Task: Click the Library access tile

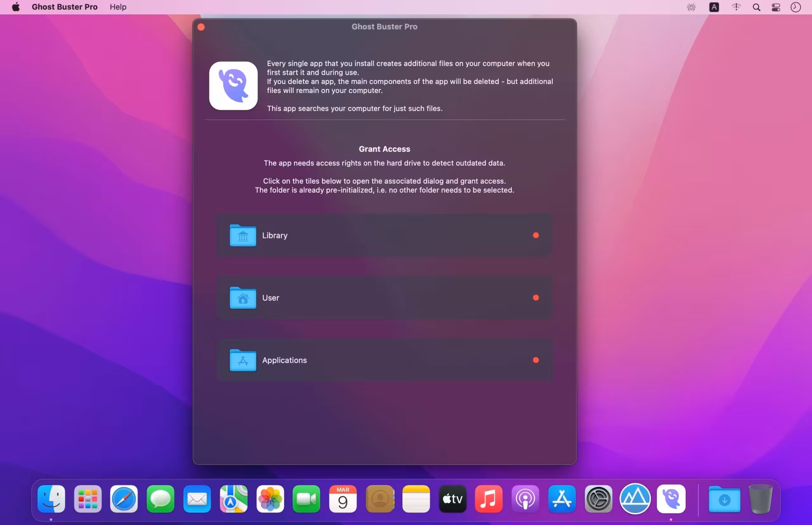Action: pos(384,235)
